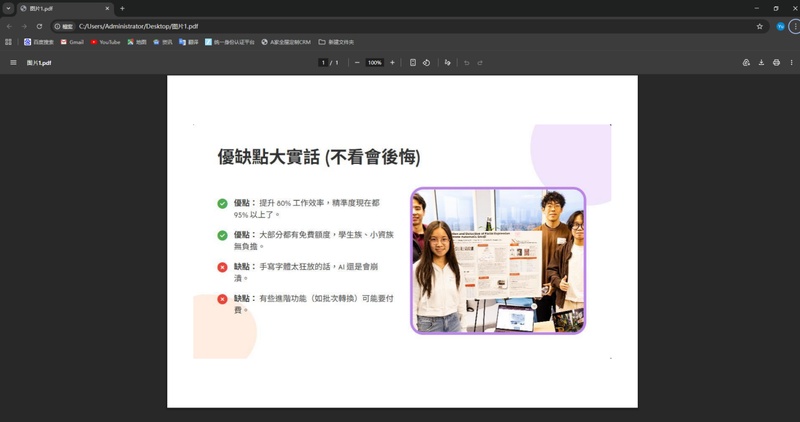
Task: Restore down the Chrome window
Action: [776, 8]
